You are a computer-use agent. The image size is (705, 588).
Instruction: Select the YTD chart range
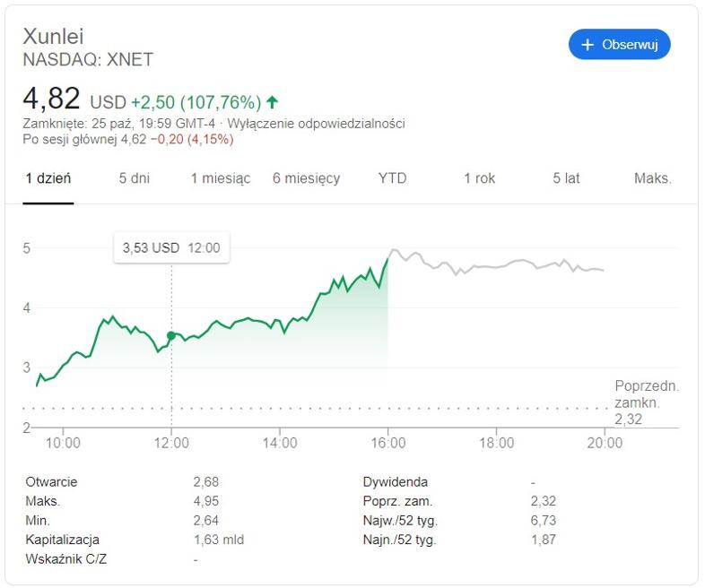(393, 178)
